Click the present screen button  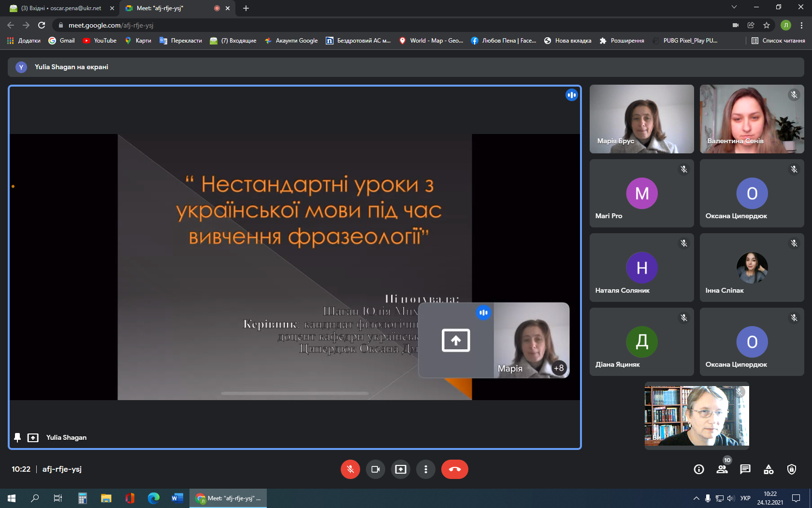[401, 469]
